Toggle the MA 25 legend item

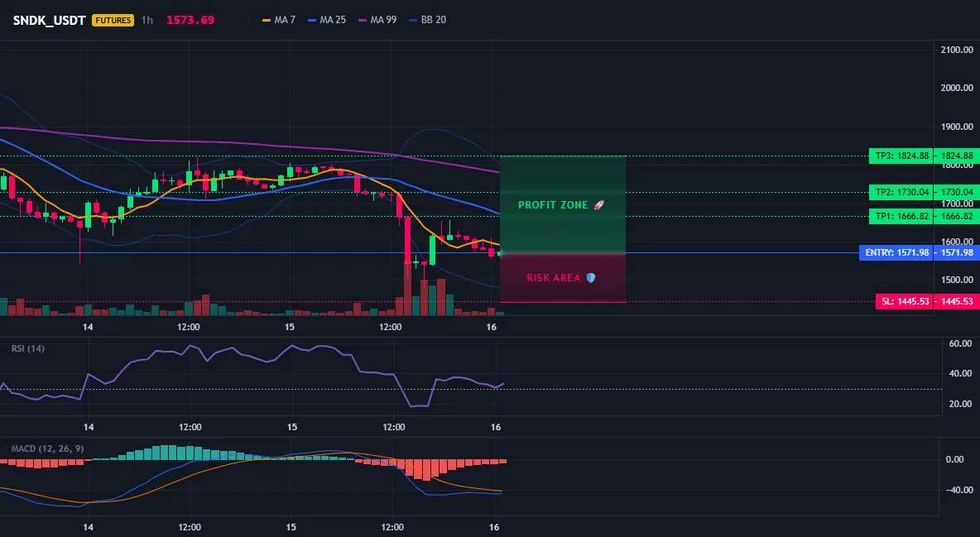pyautogui.click(x=327, y=20)
